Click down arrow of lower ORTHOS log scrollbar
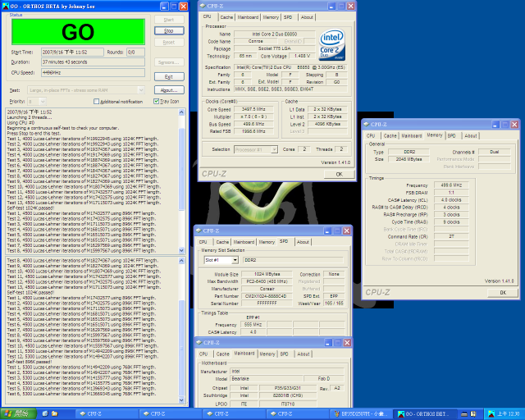 [182, 400]
